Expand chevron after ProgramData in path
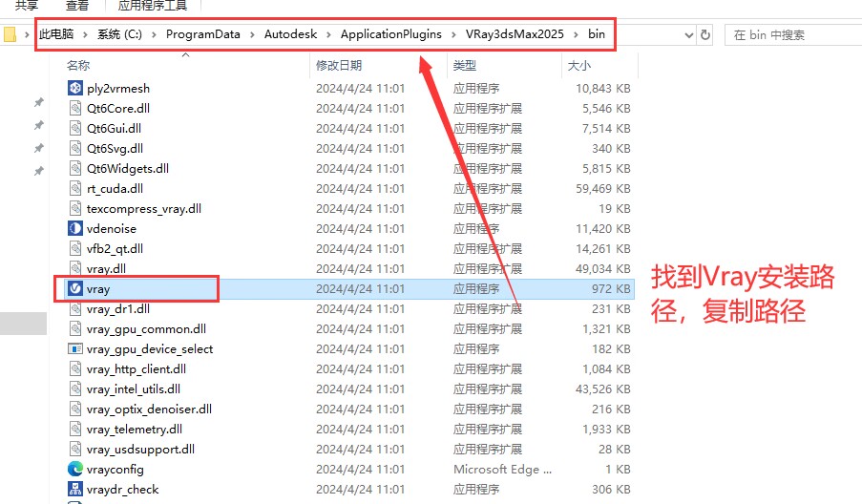Screen dimensions: 862x504 click(x=252, y=34)
